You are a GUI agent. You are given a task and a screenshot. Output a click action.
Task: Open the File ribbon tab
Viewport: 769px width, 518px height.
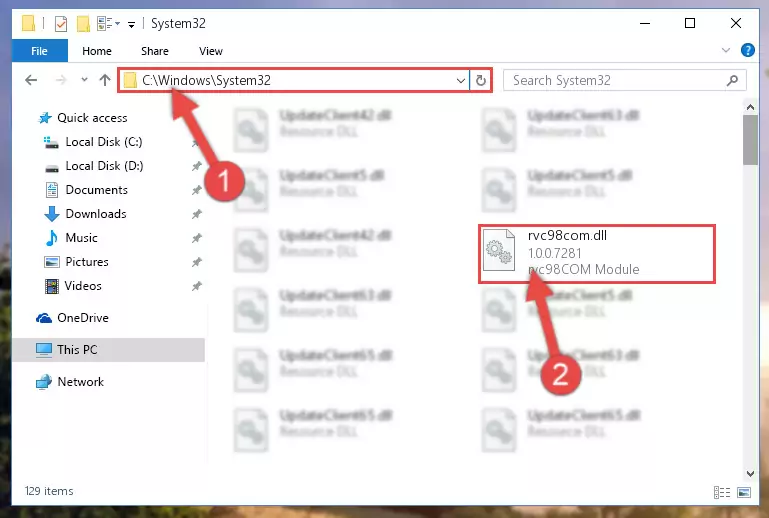(39, 51)
